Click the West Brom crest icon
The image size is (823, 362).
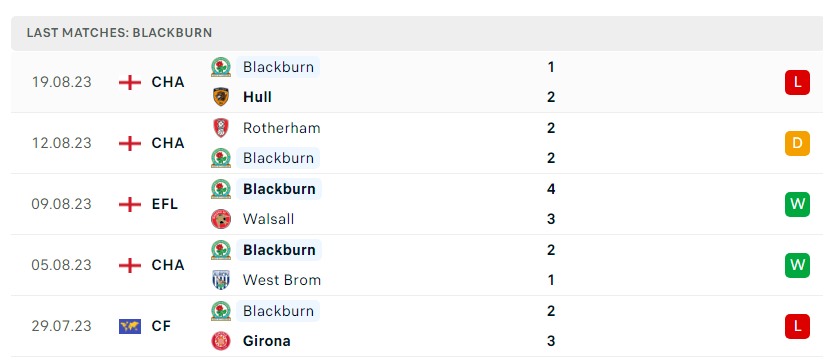pyautogui.click(x=221, y=280)
